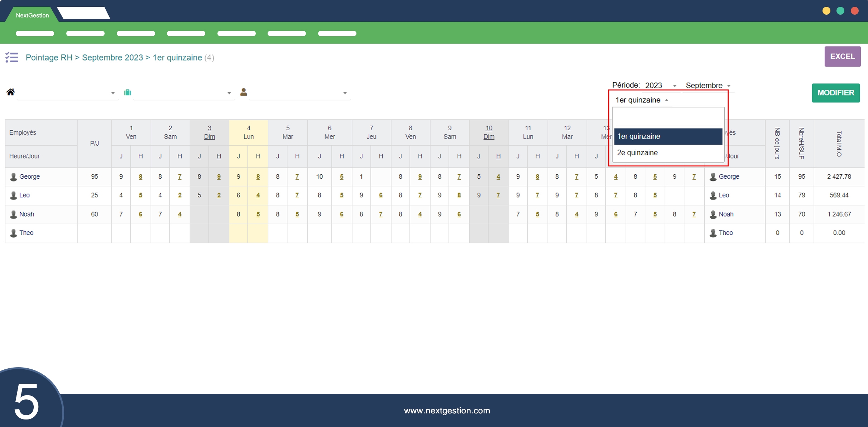Click George's employee name link

29,177
